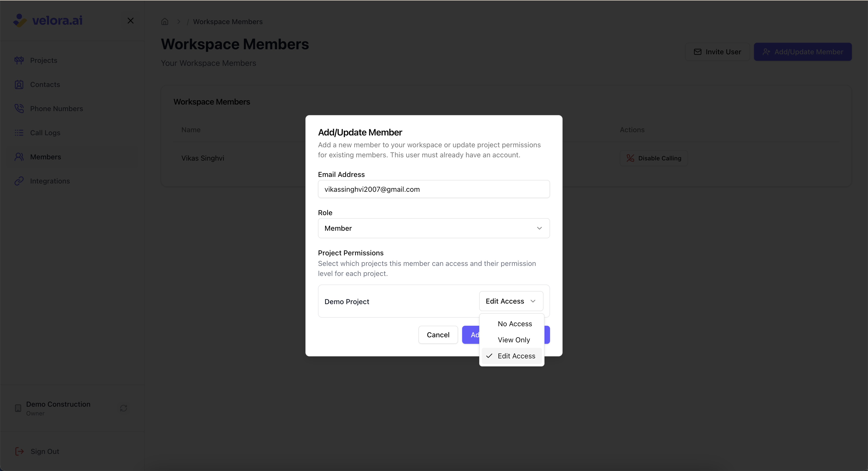This screenshot has height=471, width=868.
Task: Click the Invite User button
Action: point(717,52)
